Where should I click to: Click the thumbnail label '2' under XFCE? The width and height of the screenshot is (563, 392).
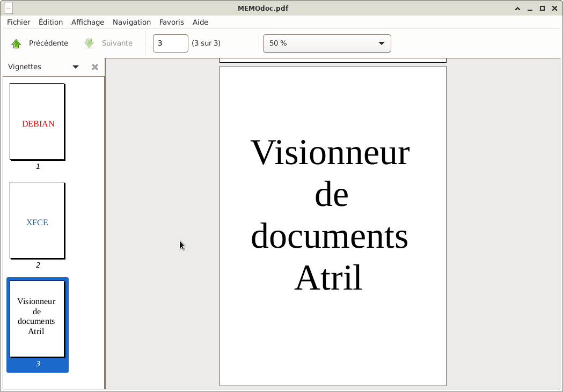(x=38, y=265)
